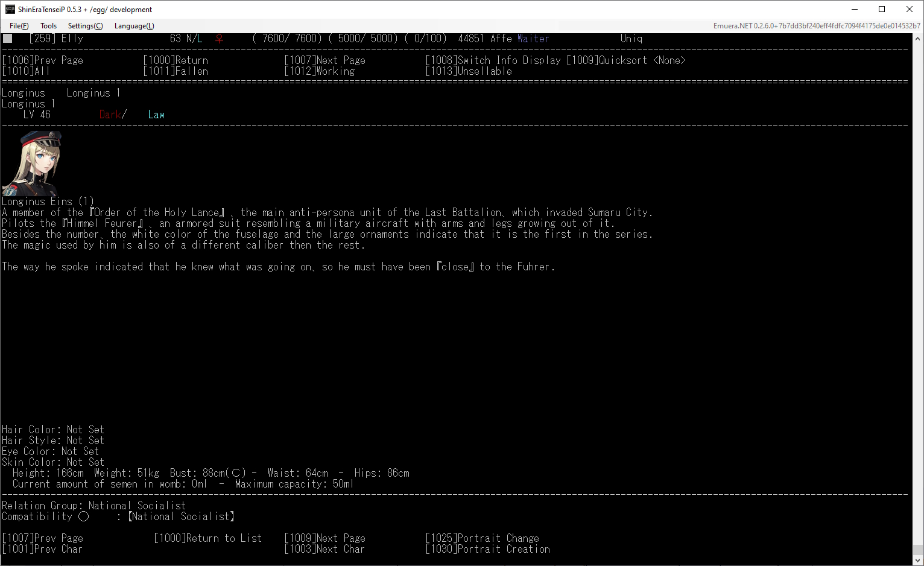Click 'Hair Color: Not Set' line

point(53,430)
